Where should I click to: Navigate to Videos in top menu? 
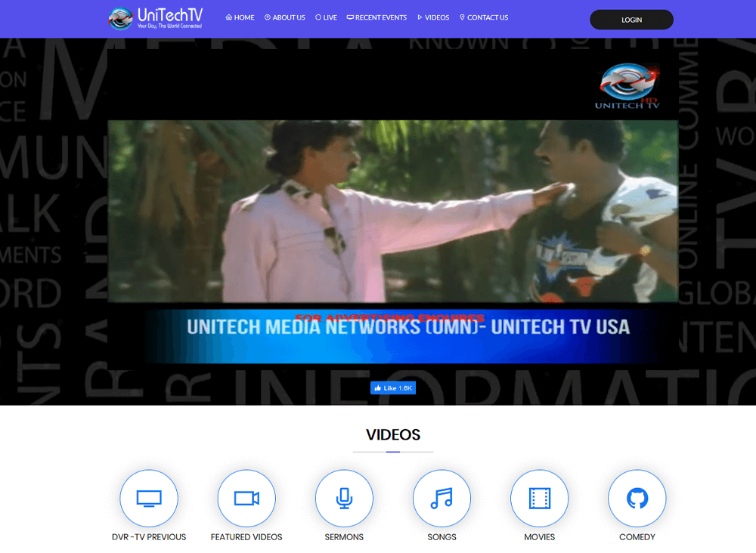(433, 17)
